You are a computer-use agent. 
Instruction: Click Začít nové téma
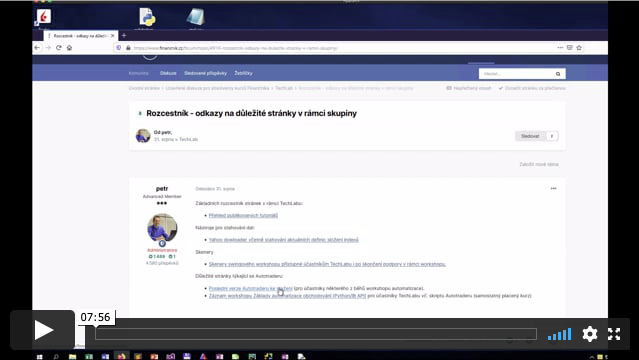click(539, 164)
